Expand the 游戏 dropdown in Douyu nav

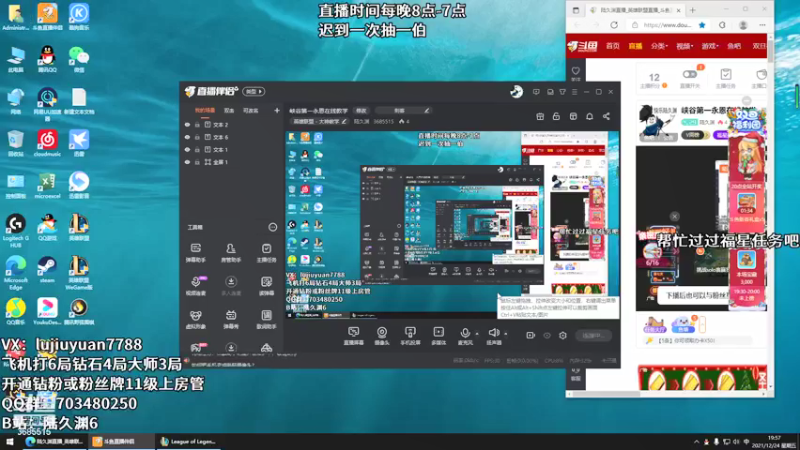point(710,46)
